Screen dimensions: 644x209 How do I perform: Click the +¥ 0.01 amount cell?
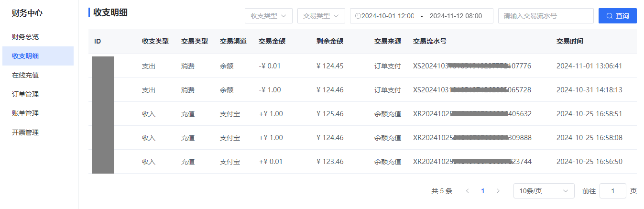pos(271,162)
